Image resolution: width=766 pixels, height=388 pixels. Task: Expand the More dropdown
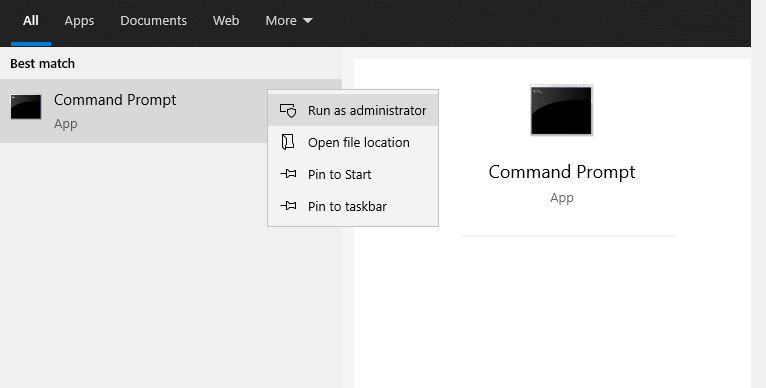(289, 21)
